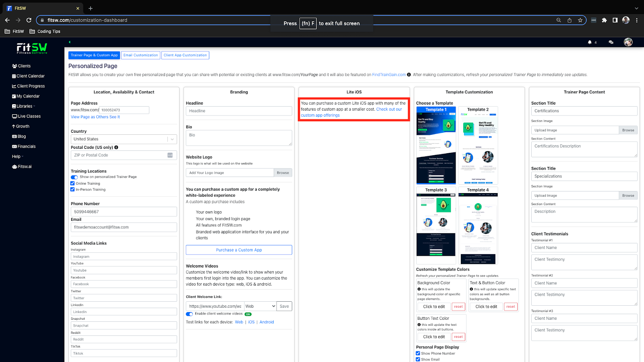Open Live Classes in the sidebar
The height and width of the screenshot is (362, 644).
[x=27, y=116]
